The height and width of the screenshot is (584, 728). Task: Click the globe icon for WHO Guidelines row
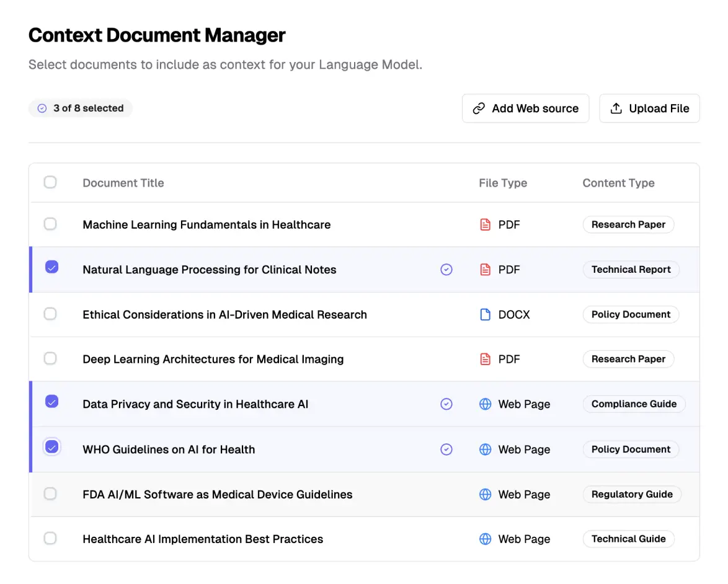coord(485,449)
